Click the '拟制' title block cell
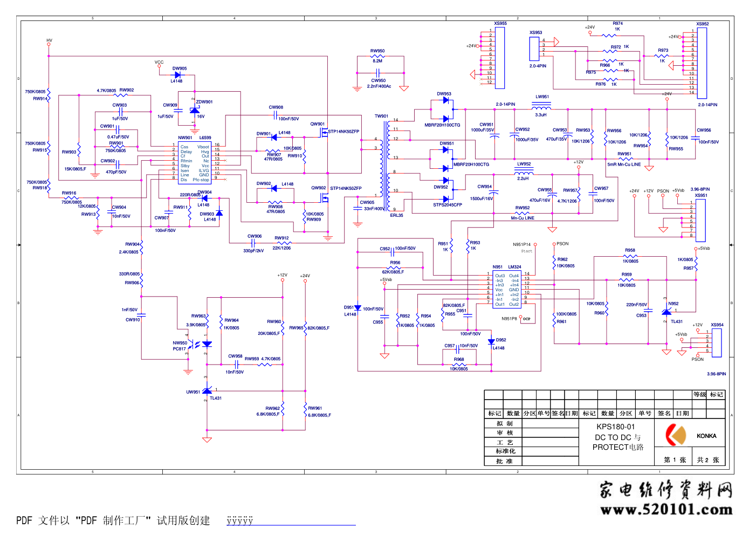 [x=504, y=423]
